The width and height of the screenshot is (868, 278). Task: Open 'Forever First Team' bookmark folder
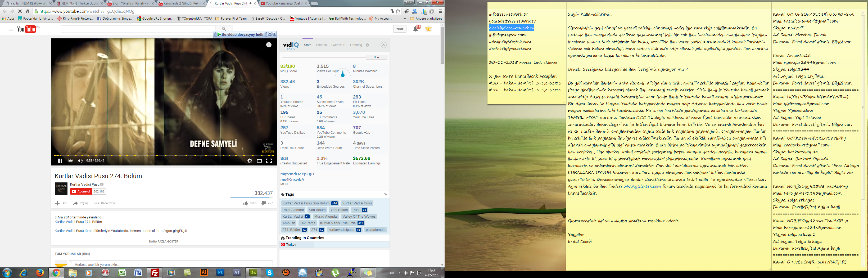coord(231,19)
